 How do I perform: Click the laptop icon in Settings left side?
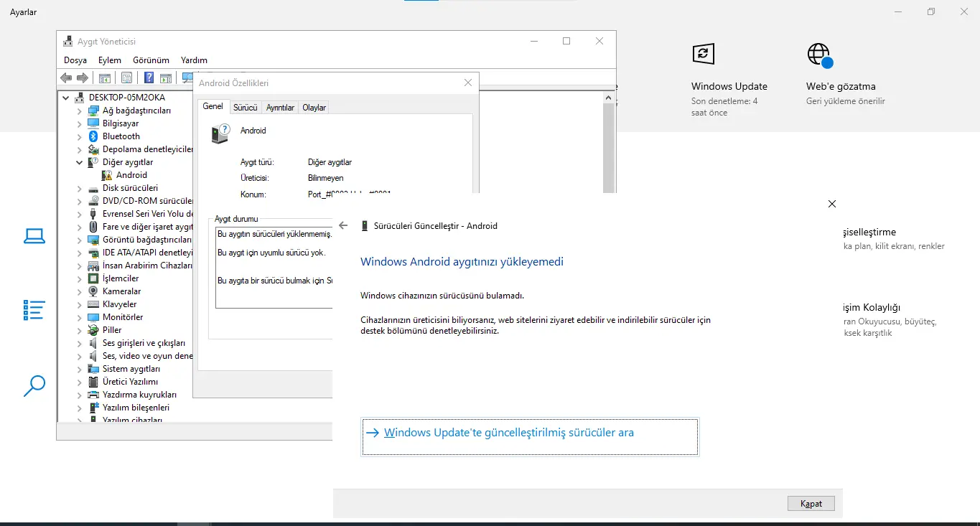(x=34, y=236)
